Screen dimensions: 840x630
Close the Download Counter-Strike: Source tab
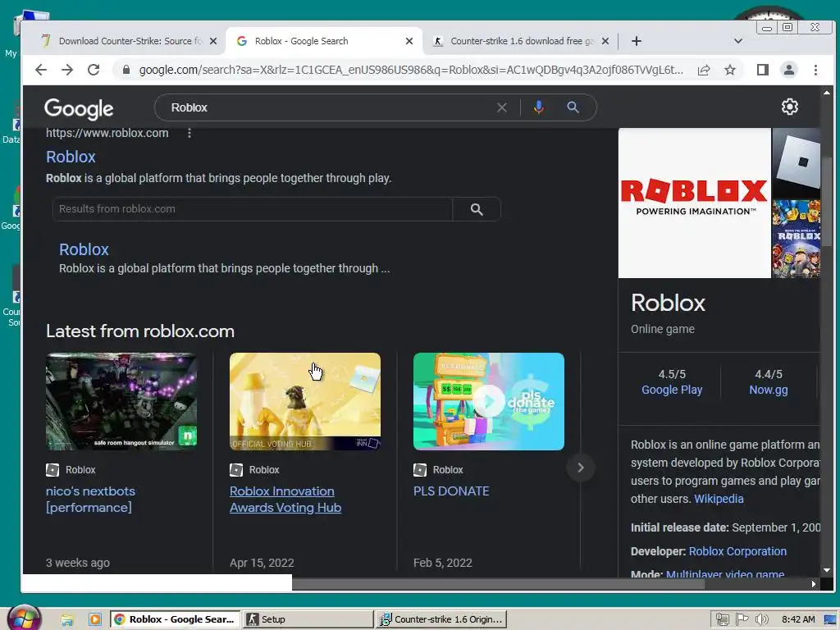point(213,41)
